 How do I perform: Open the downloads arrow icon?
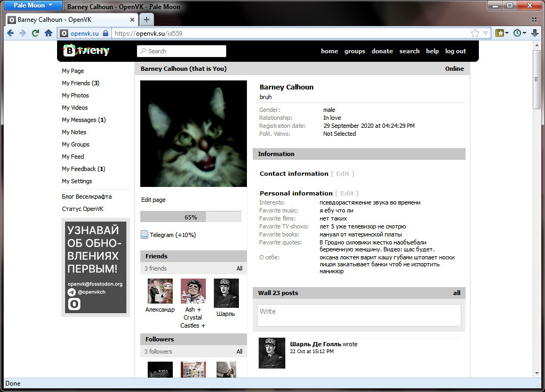(535, 33)
